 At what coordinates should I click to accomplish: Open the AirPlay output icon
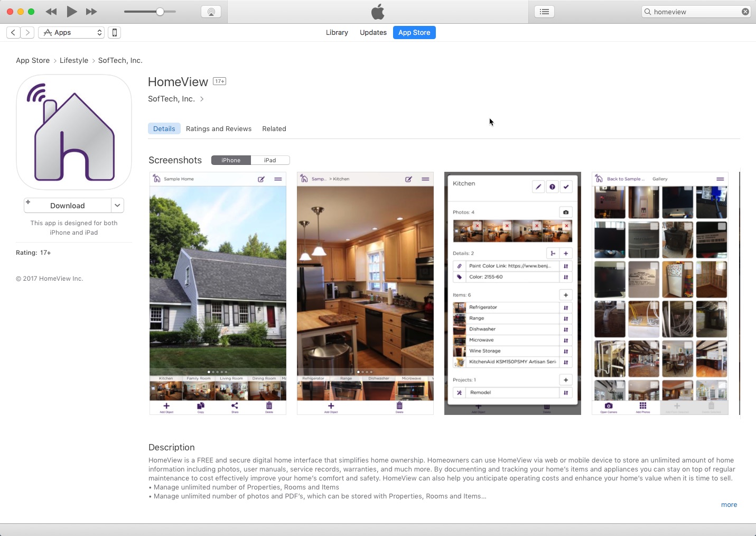211,12
